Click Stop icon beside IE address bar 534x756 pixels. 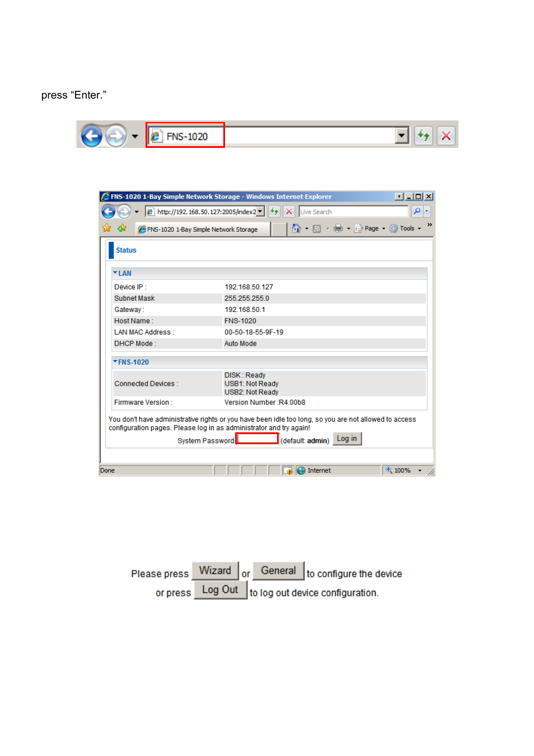pos(289,212)
